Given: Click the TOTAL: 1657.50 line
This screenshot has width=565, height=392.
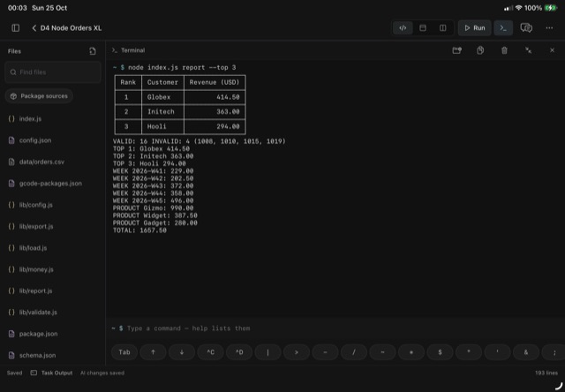Looking at the screenshot, I should coord(139,230).
